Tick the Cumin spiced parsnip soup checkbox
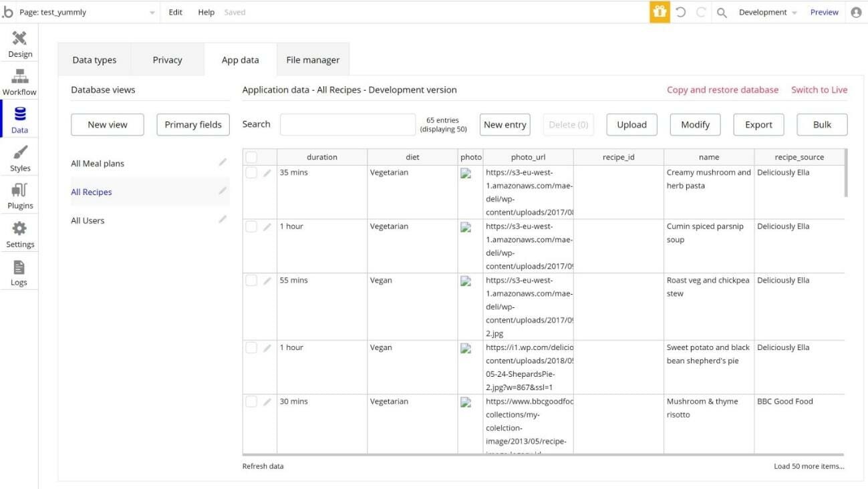This screenshot has height=489, width=868. point(251,226)
